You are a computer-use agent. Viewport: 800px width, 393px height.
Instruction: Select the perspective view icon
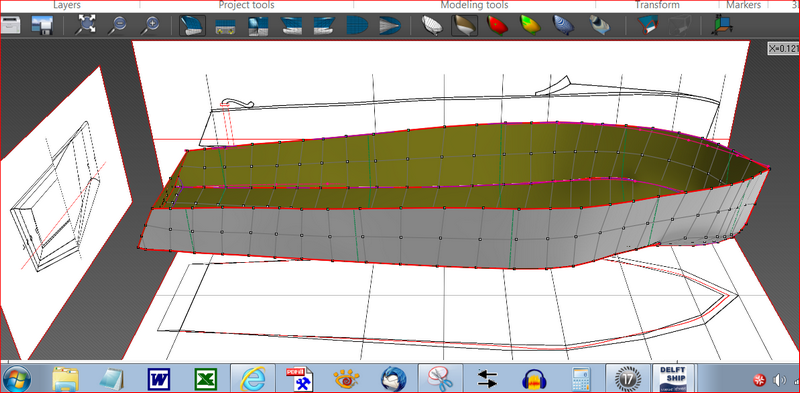pos(192,24)
